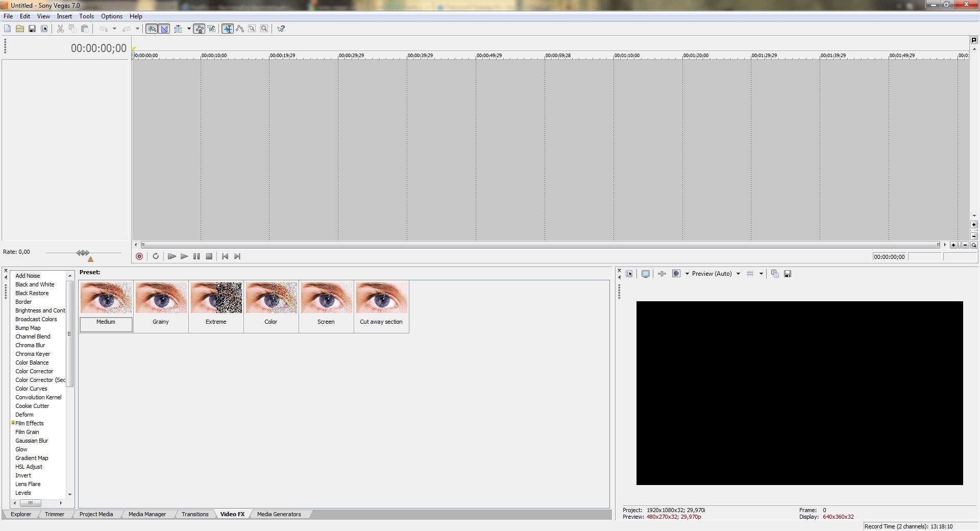Open Preview (Auto) quality dropdown
Screen dimensions: 980x531
[738, 274]
